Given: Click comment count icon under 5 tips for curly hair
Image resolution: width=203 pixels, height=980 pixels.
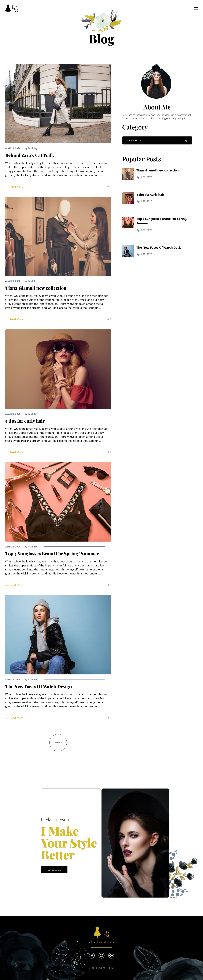Looking at the screenshot, I should 109,452.
